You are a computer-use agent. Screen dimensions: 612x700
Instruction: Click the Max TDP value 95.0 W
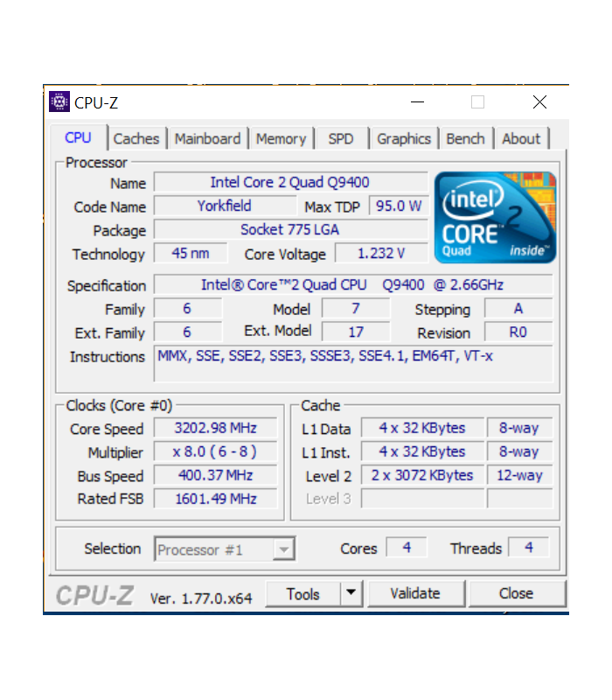pyautogui.click(x=399, y=206)
